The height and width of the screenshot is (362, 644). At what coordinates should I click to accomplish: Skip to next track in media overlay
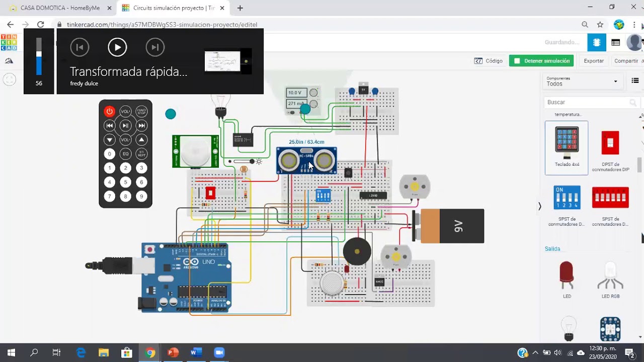click(155, 47)
